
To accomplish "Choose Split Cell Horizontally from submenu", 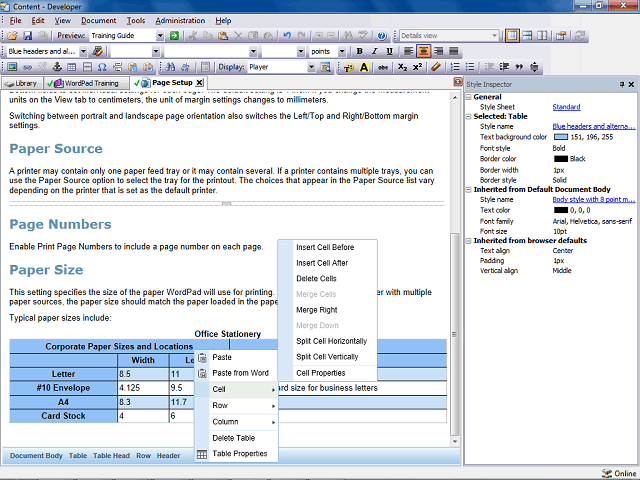I will 331,341.
